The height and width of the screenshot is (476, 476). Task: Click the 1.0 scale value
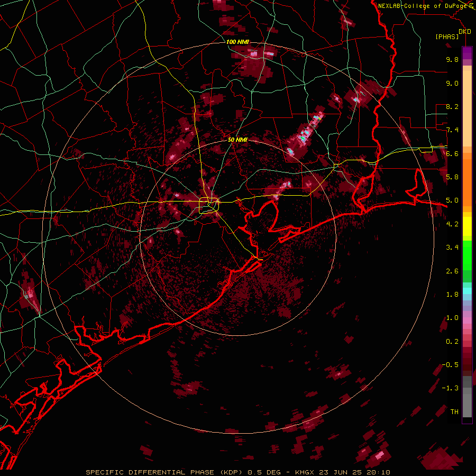click(452, 318)
